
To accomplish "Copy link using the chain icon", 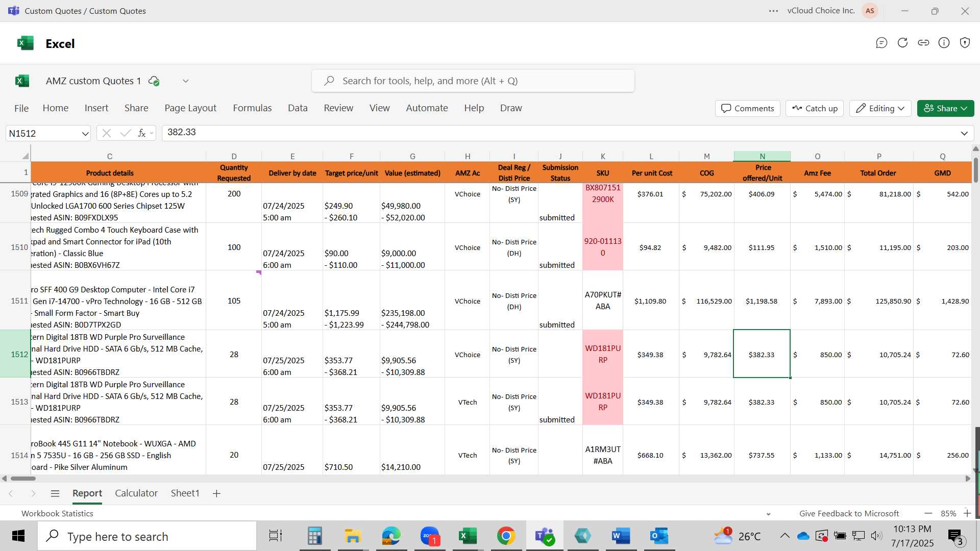I will click(x=923, y=43).
